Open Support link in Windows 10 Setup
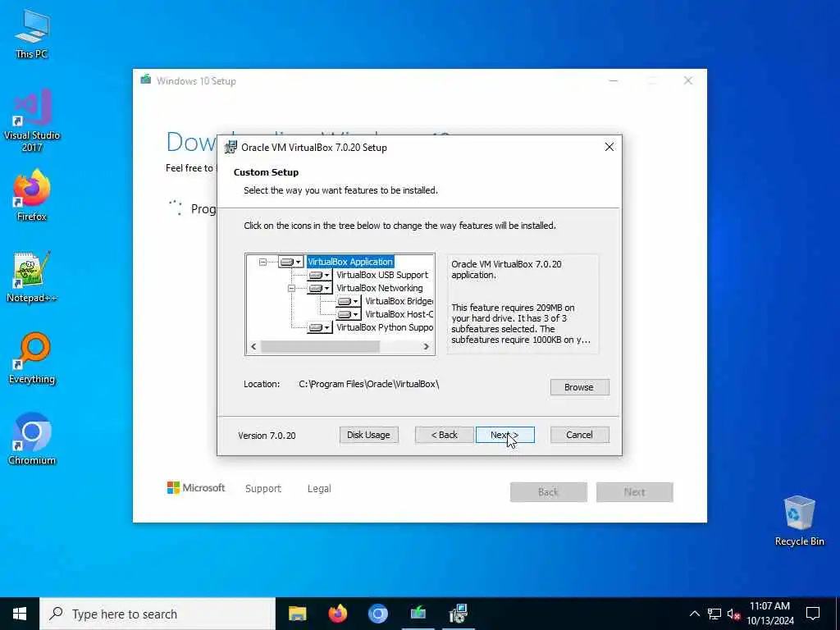 [x=263, y=489]
